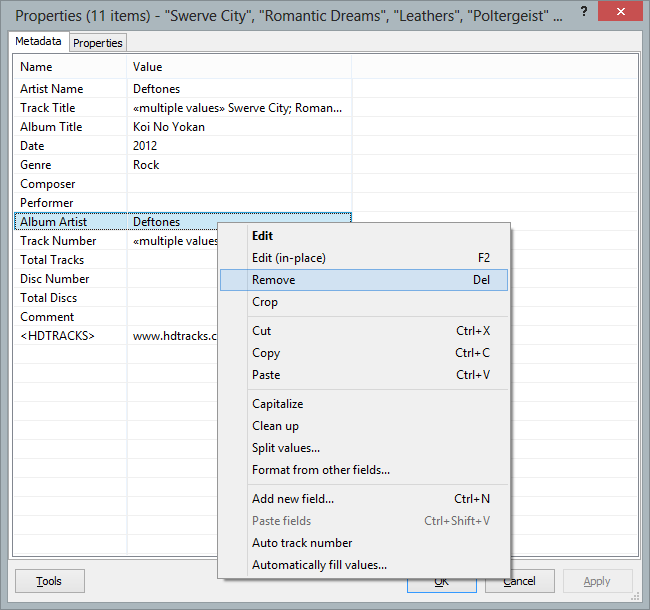Screen dimensions: 650x610
Task: Select Paste in the context menu
Action: [x=364, y=375]
